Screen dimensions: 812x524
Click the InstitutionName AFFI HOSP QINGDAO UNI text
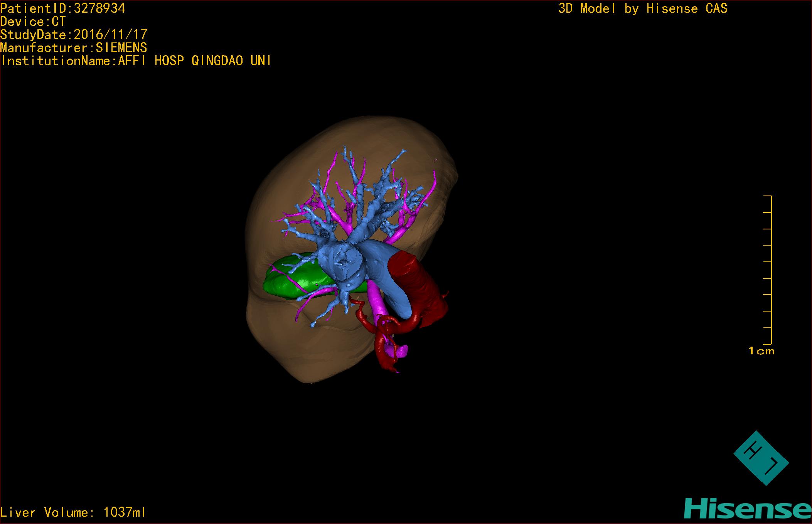click(136, 61)
